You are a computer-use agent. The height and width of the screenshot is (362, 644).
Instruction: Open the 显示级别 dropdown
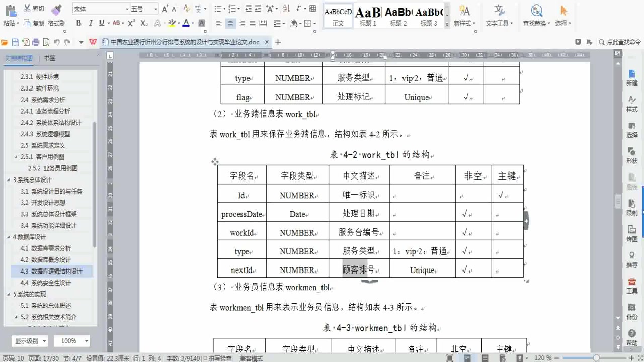click(30, 341)
